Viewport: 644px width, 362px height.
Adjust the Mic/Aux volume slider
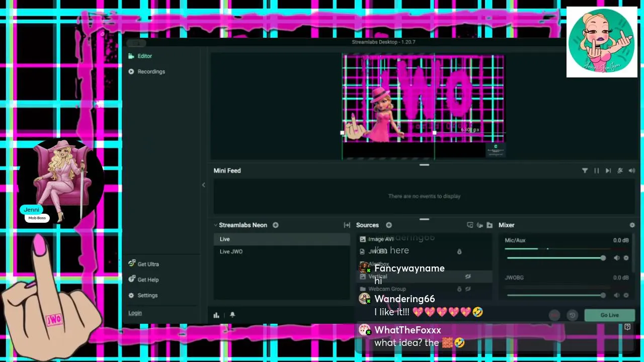(x=555, y=258)
